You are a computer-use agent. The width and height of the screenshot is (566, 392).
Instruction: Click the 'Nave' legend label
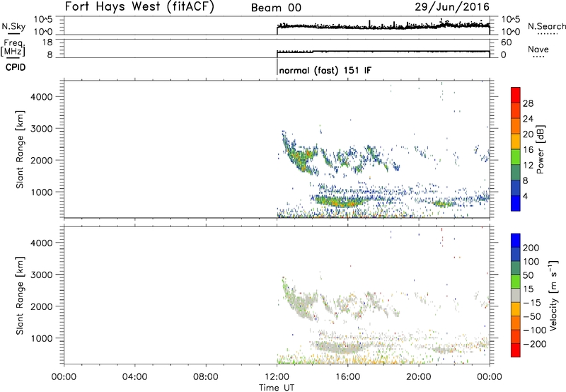point(538,49)
